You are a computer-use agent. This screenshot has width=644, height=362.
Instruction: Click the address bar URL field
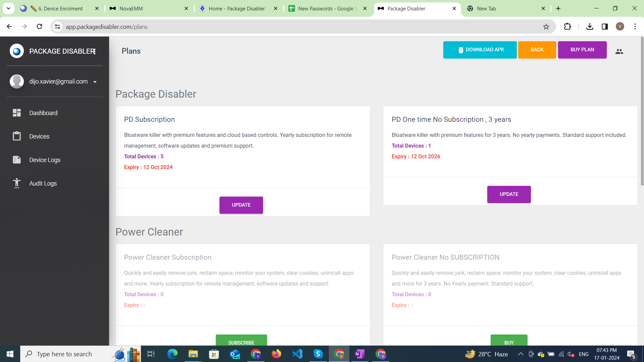(268, 27)
